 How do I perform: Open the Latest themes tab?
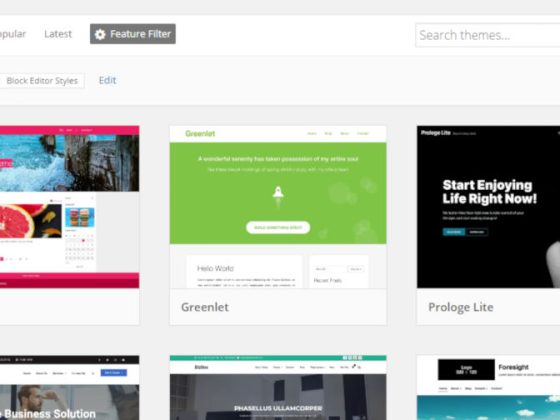point(58,34)
